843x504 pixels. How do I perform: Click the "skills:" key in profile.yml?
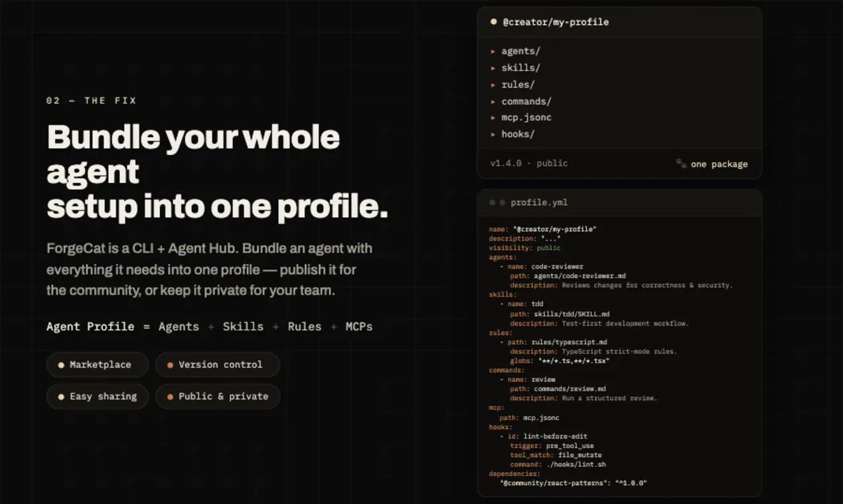click(502, 294)
